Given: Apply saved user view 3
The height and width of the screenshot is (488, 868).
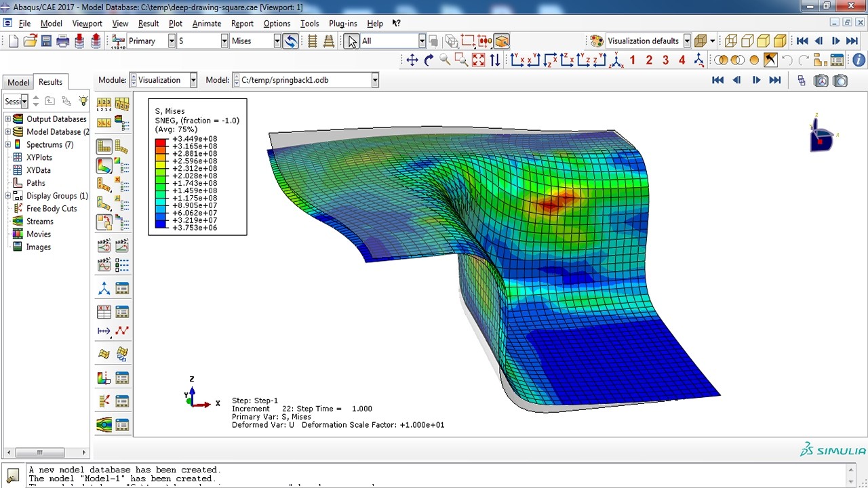Looking at the screenshot, I should click(665, 60).
